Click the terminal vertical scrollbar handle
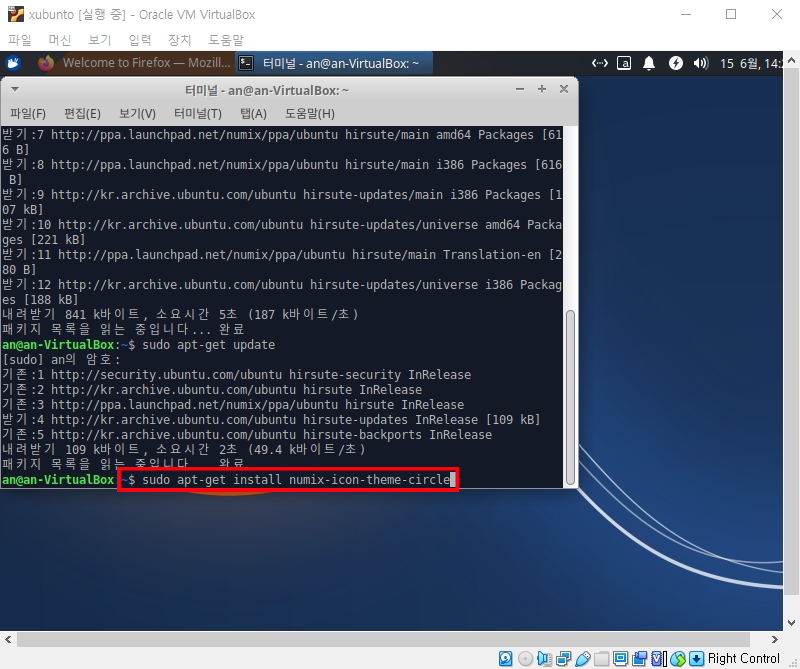The height and width of the screenshot is (669, 800). coord(570,398)
